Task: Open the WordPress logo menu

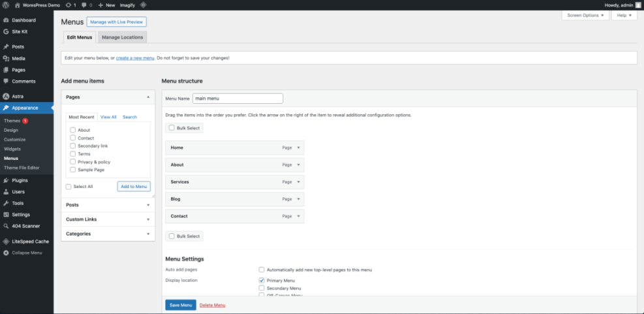Action: coord(6,5)
